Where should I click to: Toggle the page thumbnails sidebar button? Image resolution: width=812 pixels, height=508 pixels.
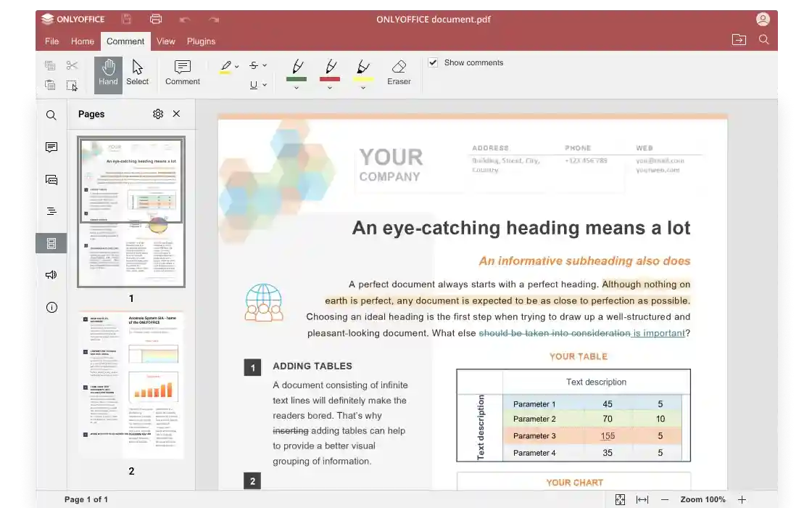pos(51,244)
